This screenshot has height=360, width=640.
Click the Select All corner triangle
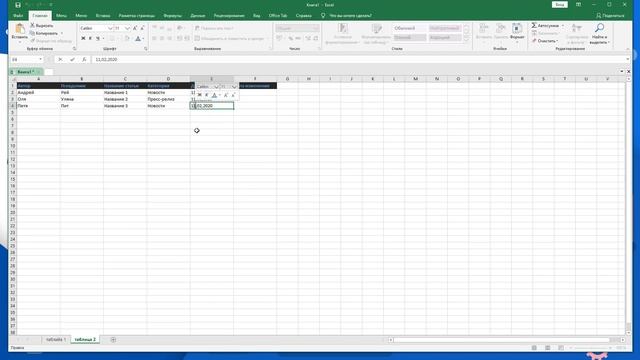coord(13,79)
